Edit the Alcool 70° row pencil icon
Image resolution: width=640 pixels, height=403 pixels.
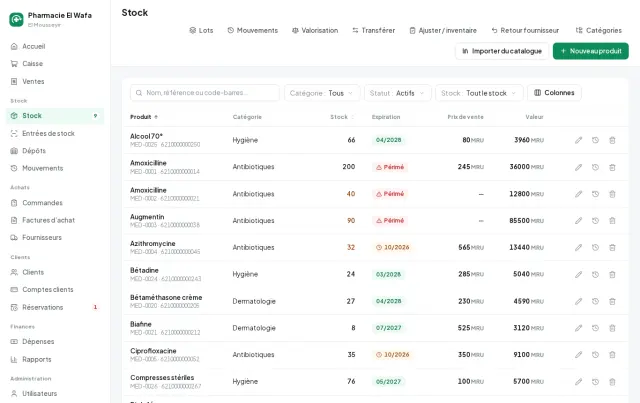tap(578, 140)
